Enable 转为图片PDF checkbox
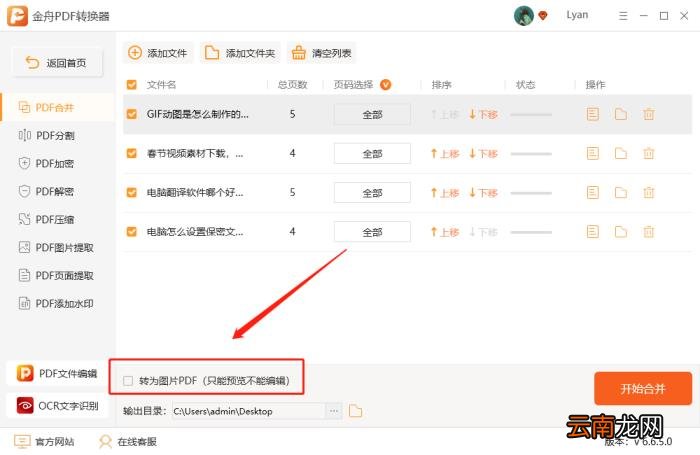The height and width of the screenshot is (455, 700). (128, 381)
